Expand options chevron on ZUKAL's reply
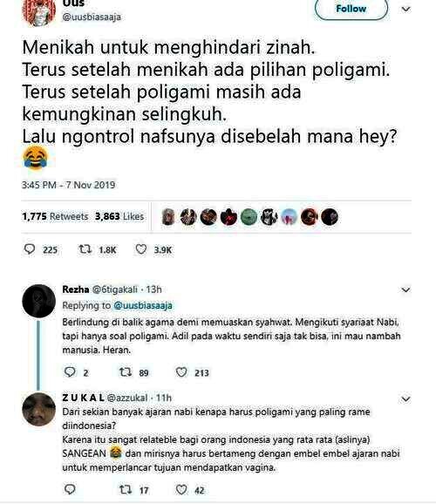The image size is (436, 504). pos(405,398)
